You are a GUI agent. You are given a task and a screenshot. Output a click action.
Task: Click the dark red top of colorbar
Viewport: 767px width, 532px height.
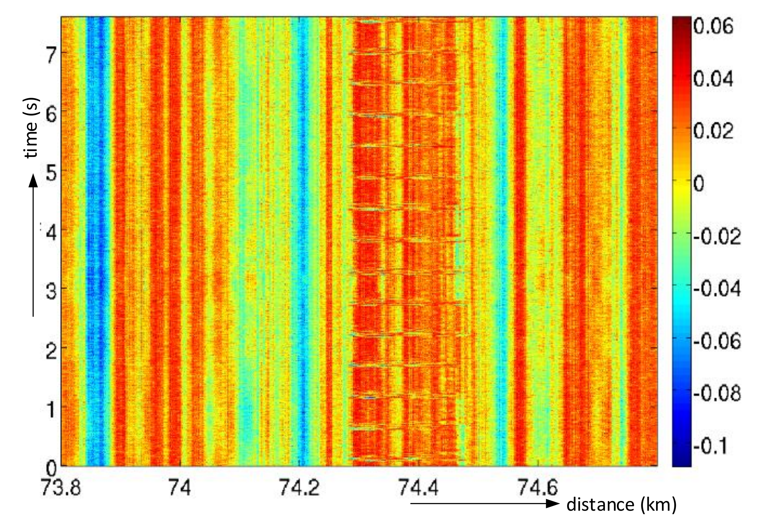(681, 22)
